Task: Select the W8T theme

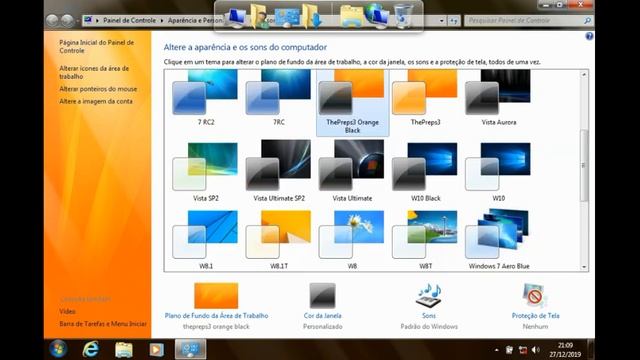Action: pyautogui.click(x=425, y=240)
